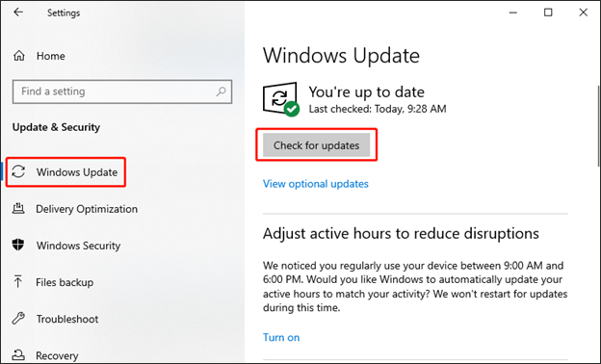Screen dimensions: 601x364
Task: Click the Home house icon
Action: (x=19, y=56)
